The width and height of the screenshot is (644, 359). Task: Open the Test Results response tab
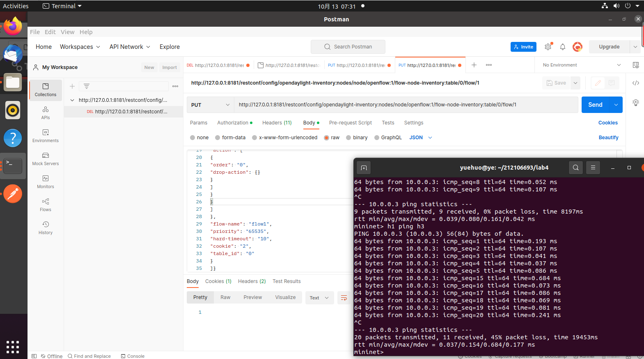tap(286, 281)
